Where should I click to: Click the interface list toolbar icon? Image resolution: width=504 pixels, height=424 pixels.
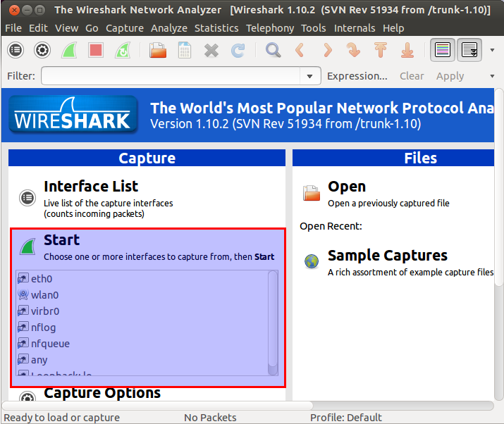[16, 50]
